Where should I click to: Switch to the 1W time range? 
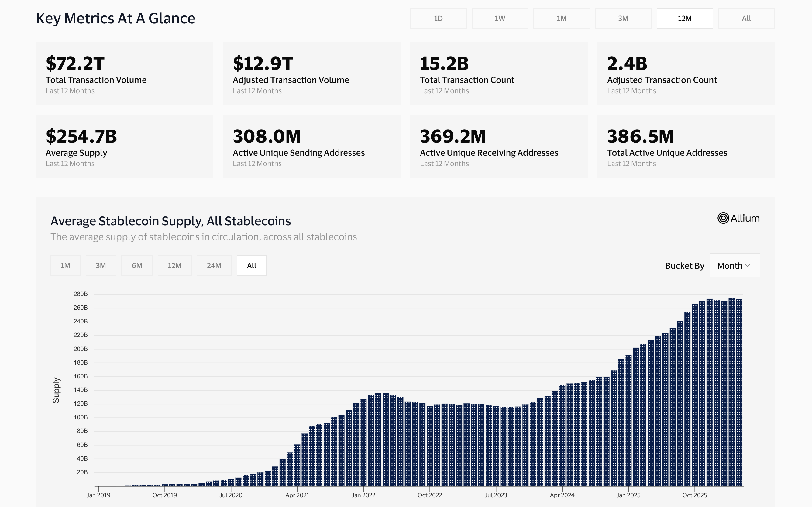500,19
